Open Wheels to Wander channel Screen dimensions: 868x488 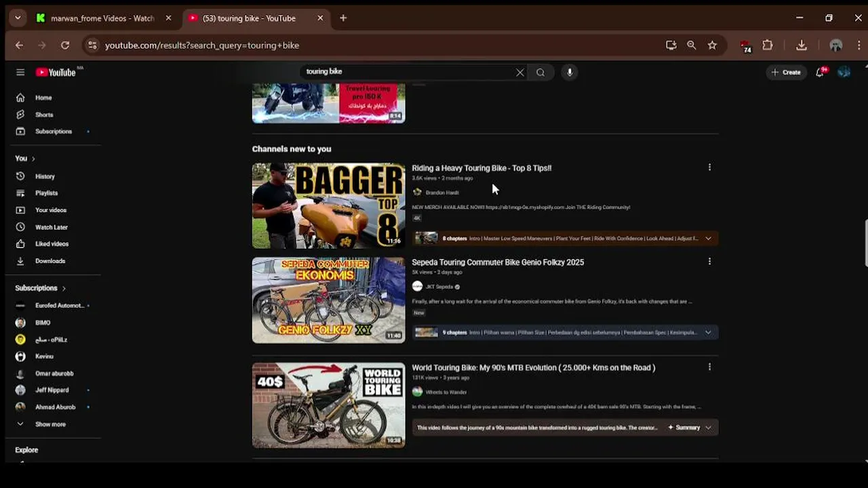point(446,392)
